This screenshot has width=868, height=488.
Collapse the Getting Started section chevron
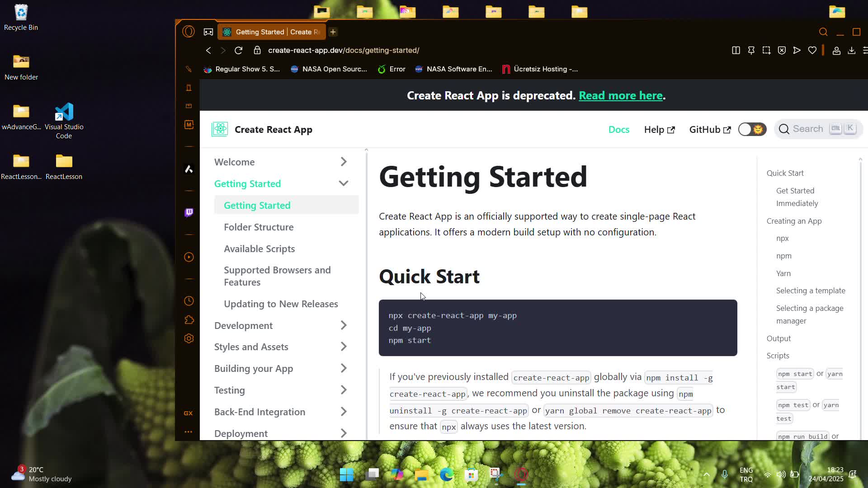click(x=344, y=183)
